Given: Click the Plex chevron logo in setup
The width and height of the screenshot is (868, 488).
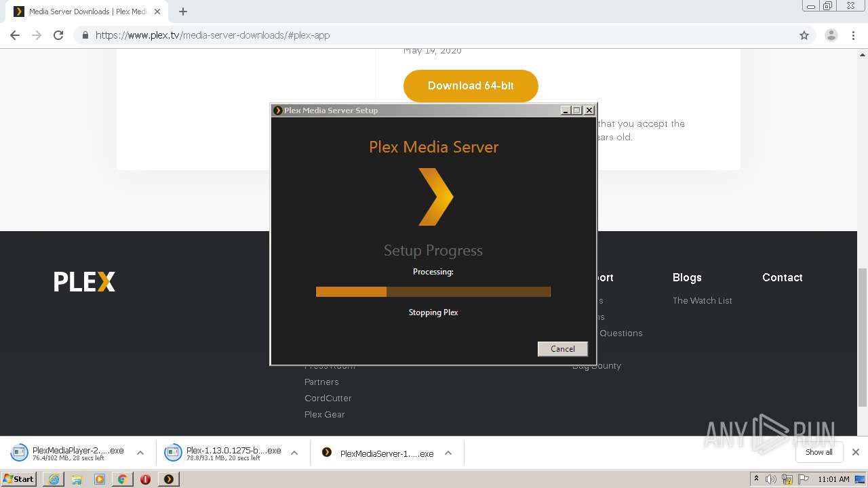Looking at the screenshot, I should click(x=435, y=197).
